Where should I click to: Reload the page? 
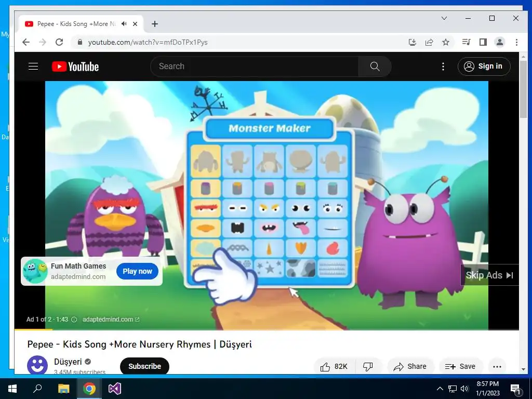pyautogui.click(x=59, y=42)
